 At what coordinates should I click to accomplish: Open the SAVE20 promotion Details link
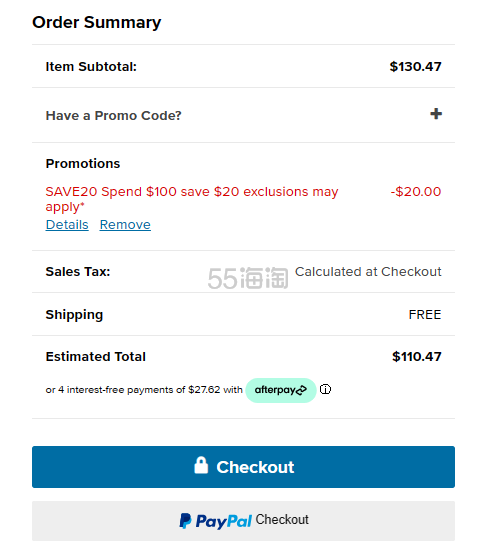coord(67,224)
